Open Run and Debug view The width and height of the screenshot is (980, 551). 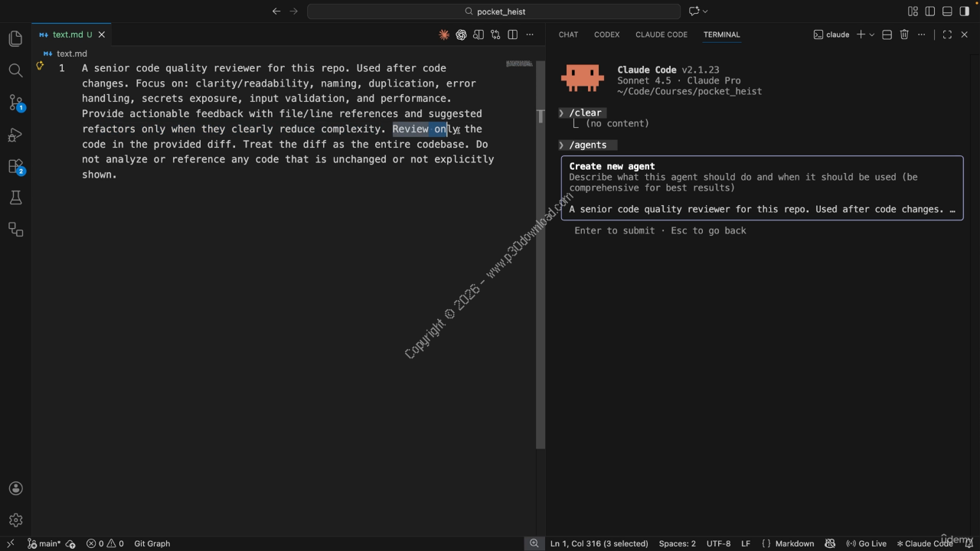tap(15, 135)
